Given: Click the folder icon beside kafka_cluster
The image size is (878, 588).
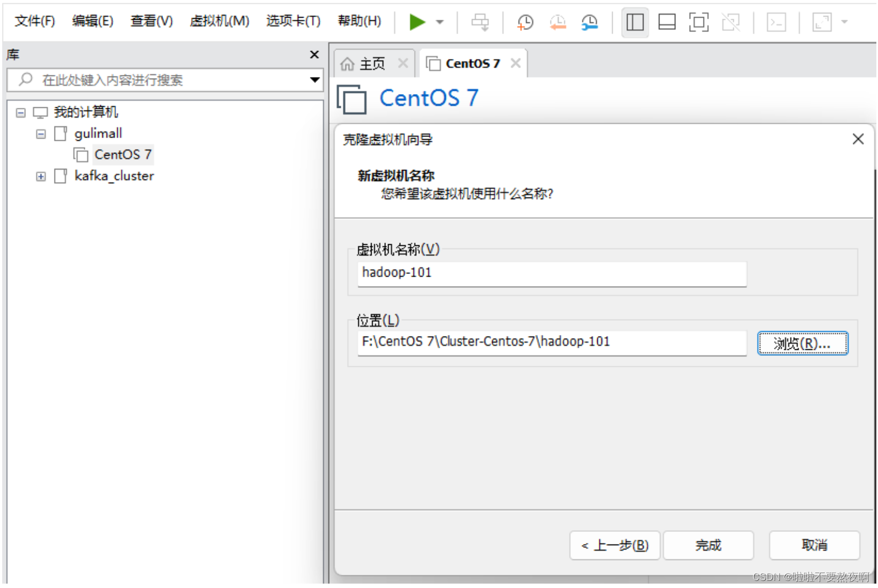Looking at the screenshot, I should point(61,176).
